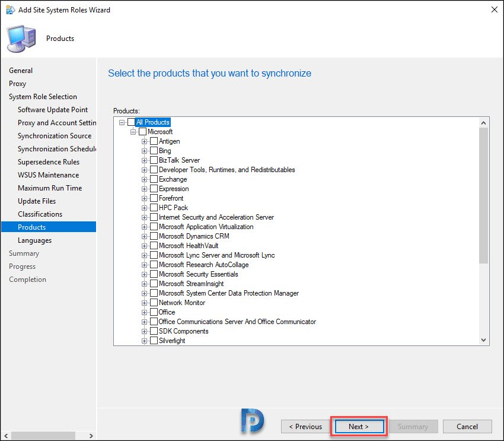504x441 pixels.
Task: Check the Antigen product box
Action: point(154,141)
